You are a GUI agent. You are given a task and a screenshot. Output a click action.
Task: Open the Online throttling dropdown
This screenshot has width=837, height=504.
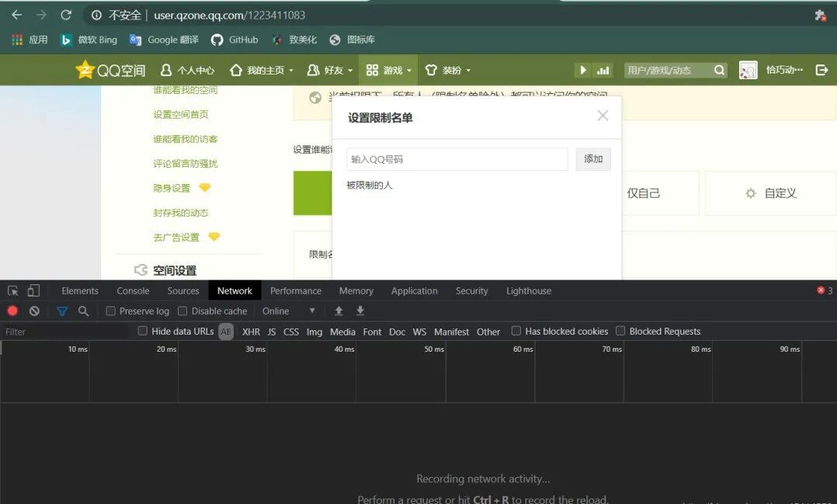tap(288, 311)
